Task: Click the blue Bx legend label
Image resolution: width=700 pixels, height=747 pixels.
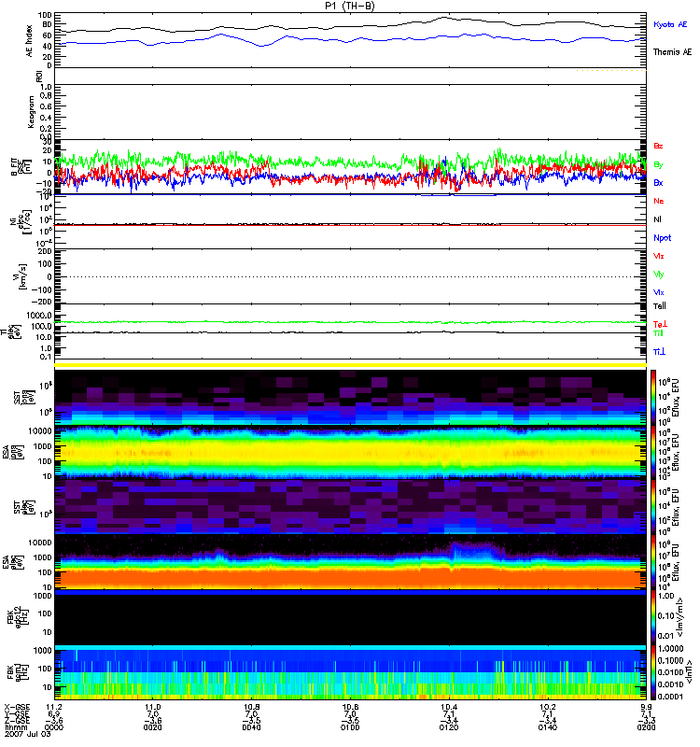Action: (658, 182)
